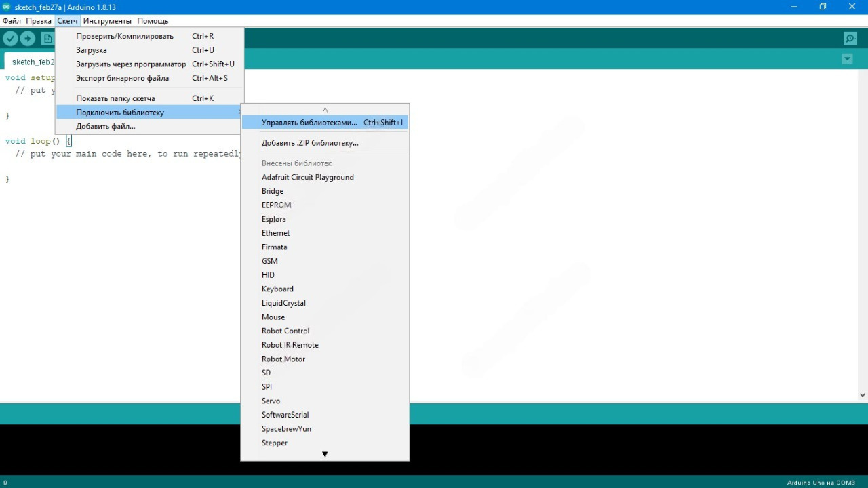Click the Verify checkmark toolbar icon

(x=10, y=39)
